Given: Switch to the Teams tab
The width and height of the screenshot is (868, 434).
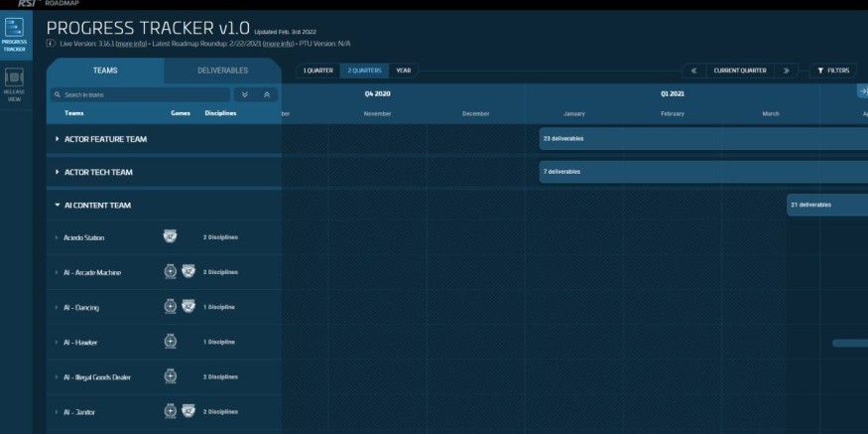Looking at the screenshot, I should click(105, 71).
